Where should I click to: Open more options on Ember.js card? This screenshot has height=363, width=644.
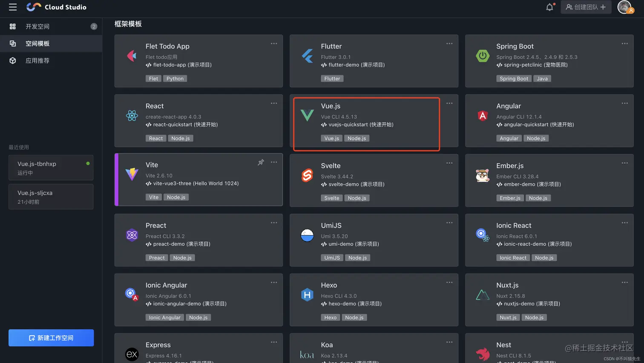coord(624,163)
